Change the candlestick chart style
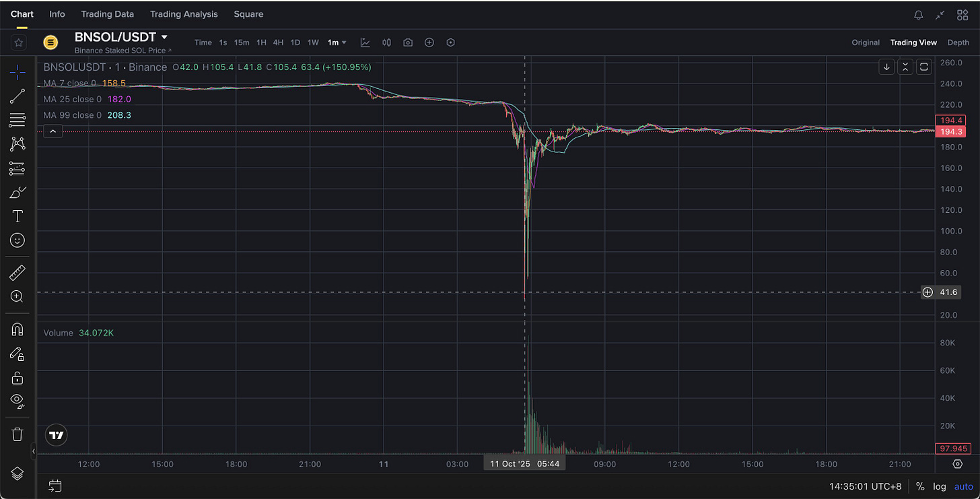Viewport: 980px width, 499px height. pos(386,42)
